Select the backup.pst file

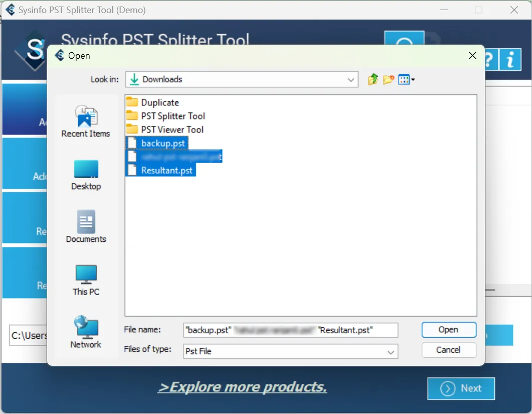[x=157, y=143]
